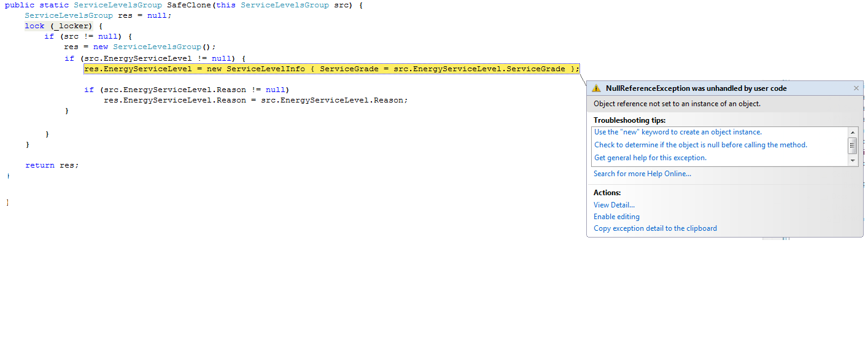Click the 'Enable editing' action
The height and width of the screenshot is (364, 868).
click(x=616, y=217)
